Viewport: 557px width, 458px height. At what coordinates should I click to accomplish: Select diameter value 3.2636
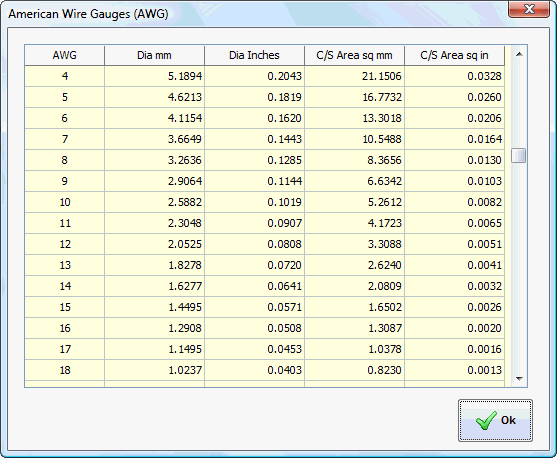tap(155, 160)
